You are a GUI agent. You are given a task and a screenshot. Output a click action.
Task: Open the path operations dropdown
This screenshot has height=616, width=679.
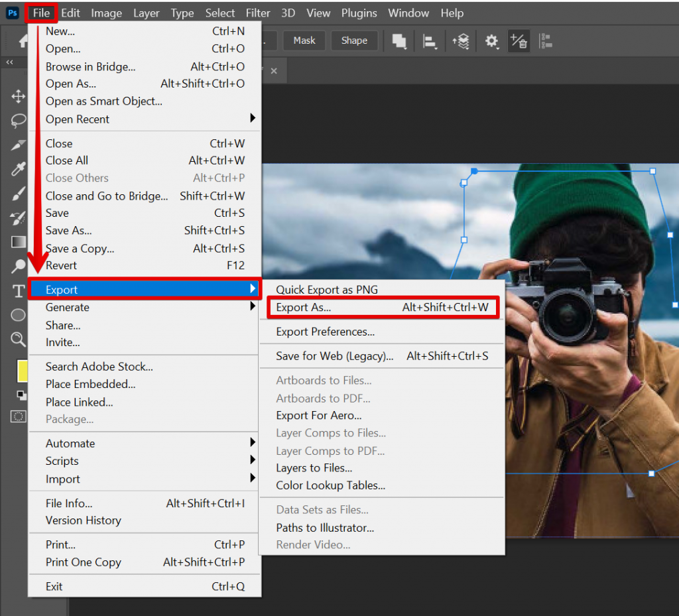[x=399, y=41]
